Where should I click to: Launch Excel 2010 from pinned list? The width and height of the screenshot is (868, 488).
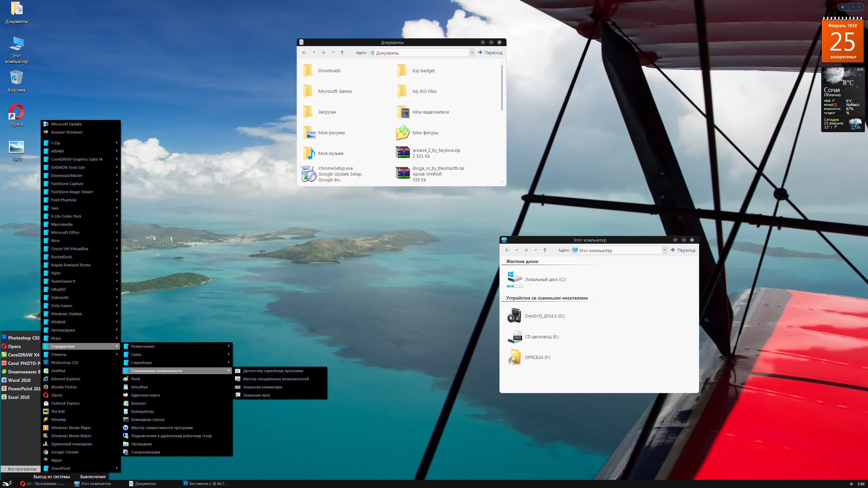point(21,397)
